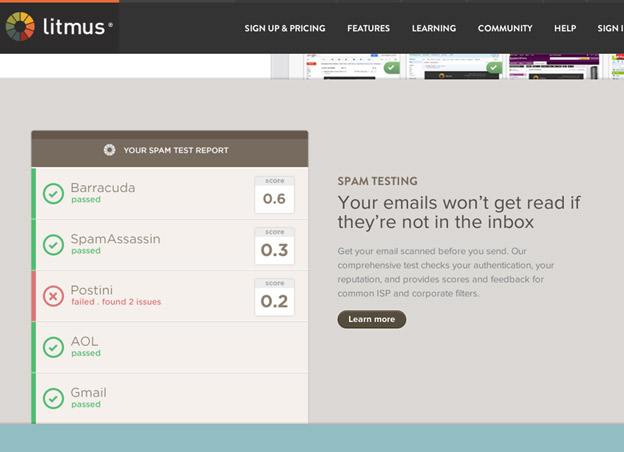
Task: Click the spam report header gear icon
Action: point(109,150)
